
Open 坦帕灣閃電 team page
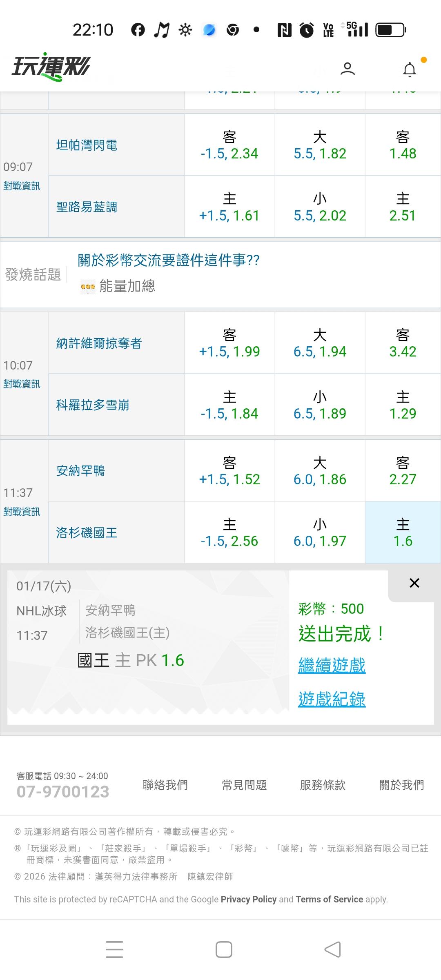click(x=87, y=145)
